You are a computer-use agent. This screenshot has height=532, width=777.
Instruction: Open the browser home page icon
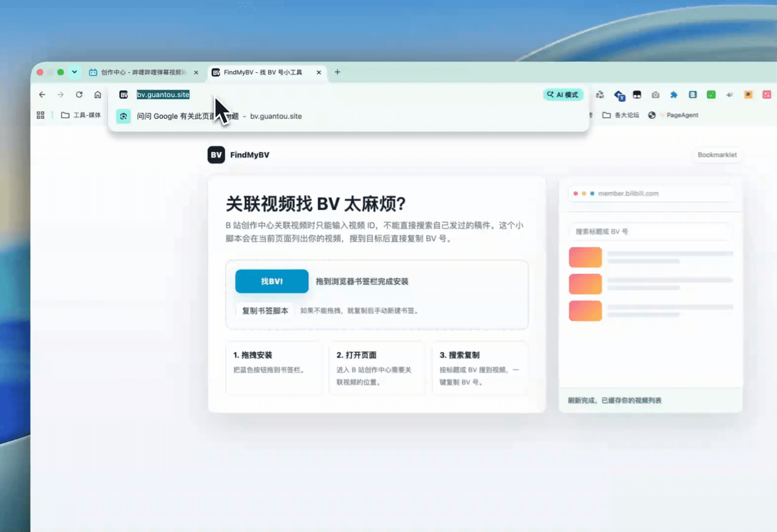coord(98,95)
